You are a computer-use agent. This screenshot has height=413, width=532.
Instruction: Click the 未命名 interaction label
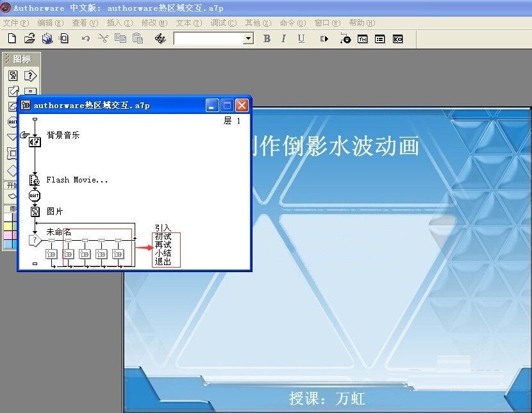[x=59, y=232]
